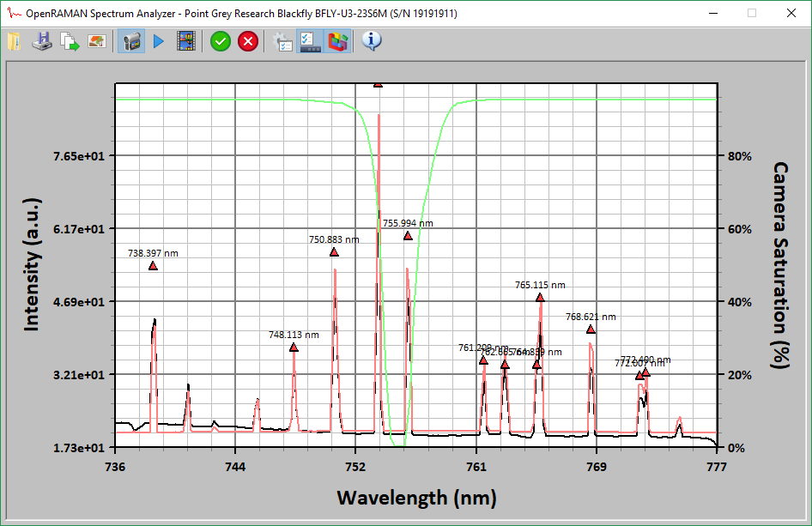Open the gear settings icon
This screenshot has height=526, width=812.
coord(282,41)
